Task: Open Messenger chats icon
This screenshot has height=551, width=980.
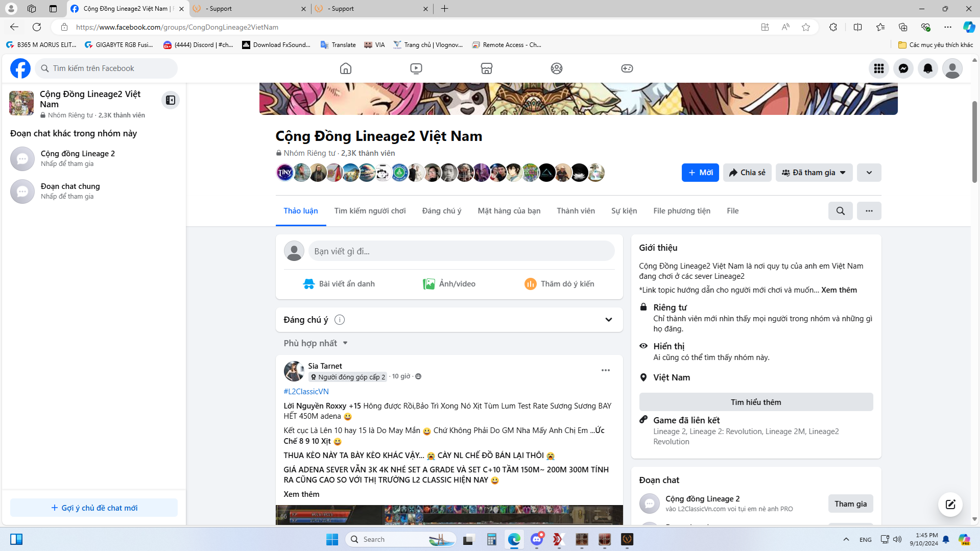Action: pos(903,68)
